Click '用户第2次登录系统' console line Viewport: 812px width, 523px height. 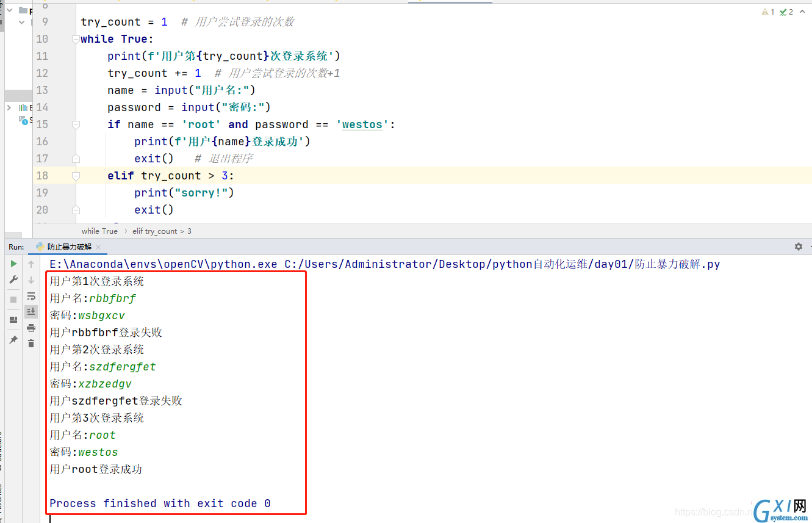97,350
